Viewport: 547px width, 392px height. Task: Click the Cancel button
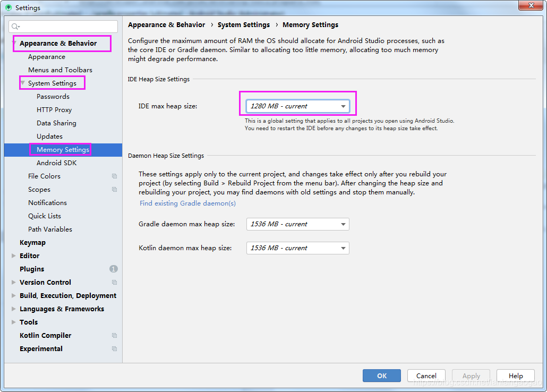[x=426, y=376]
